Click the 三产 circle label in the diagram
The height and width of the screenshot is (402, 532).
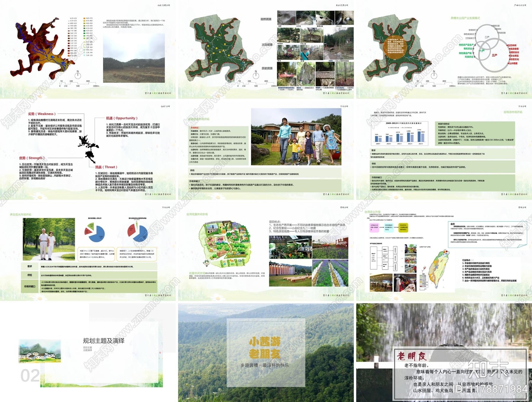point(494,55)
